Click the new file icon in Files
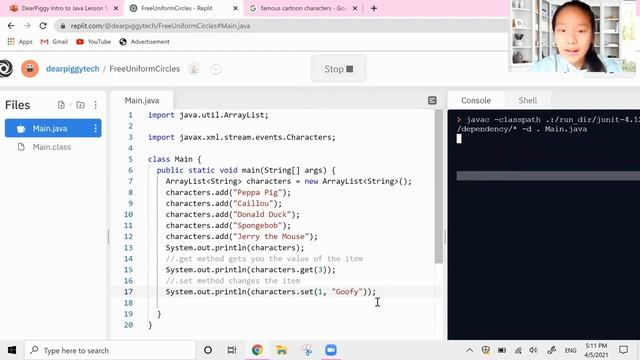Screen dimensions: 640x360 [x=61, y=105]
